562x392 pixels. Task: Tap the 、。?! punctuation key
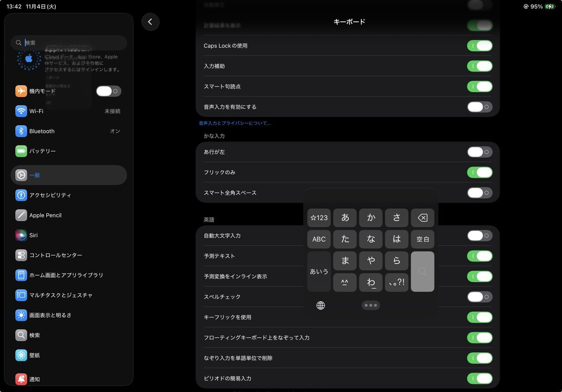coord(397,283)
